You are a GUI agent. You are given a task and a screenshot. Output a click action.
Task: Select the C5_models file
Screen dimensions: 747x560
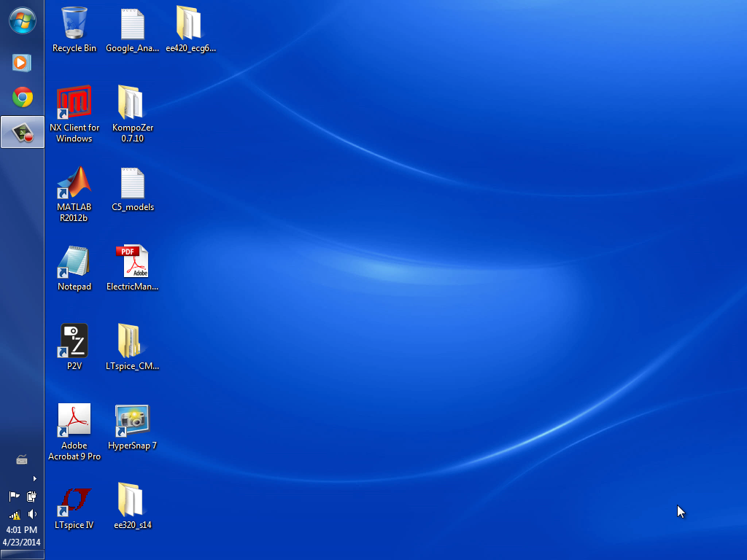(133, 189)
